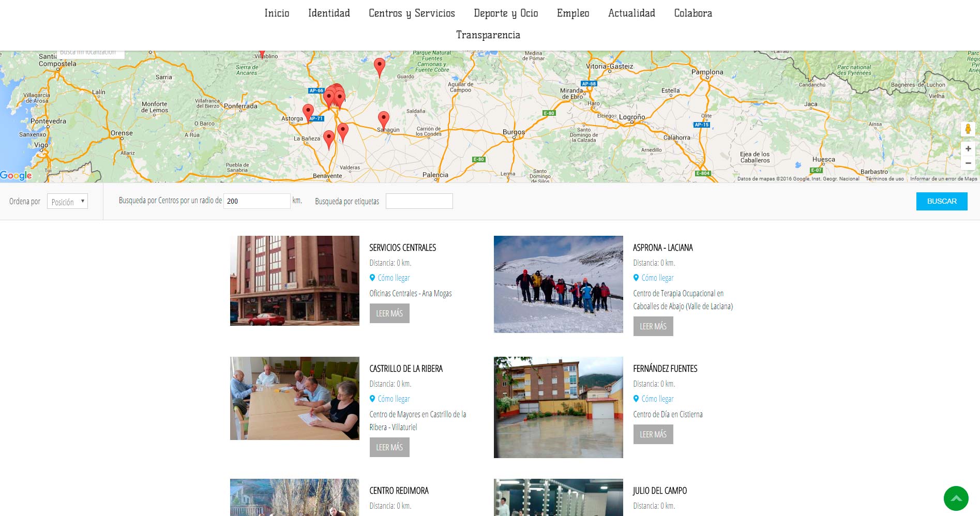
Task: Zoom in on the map
Action: point(968,149)
